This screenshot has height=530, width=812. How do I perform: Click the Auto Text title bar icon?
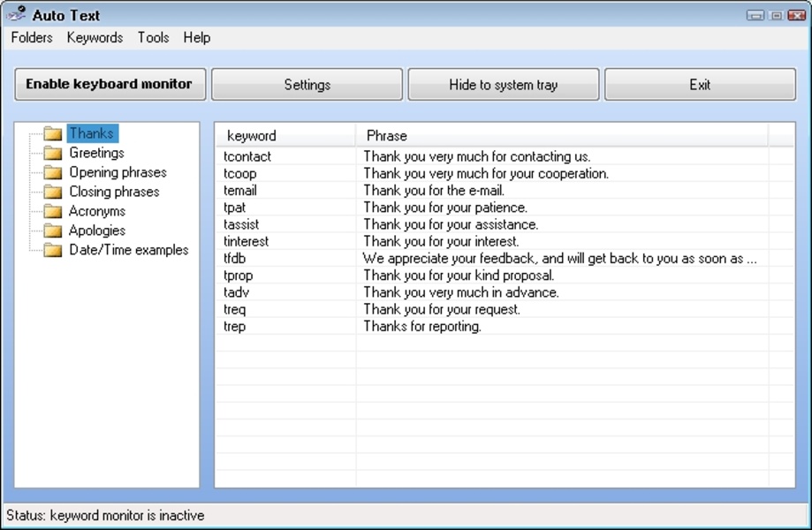coord(16,14)
